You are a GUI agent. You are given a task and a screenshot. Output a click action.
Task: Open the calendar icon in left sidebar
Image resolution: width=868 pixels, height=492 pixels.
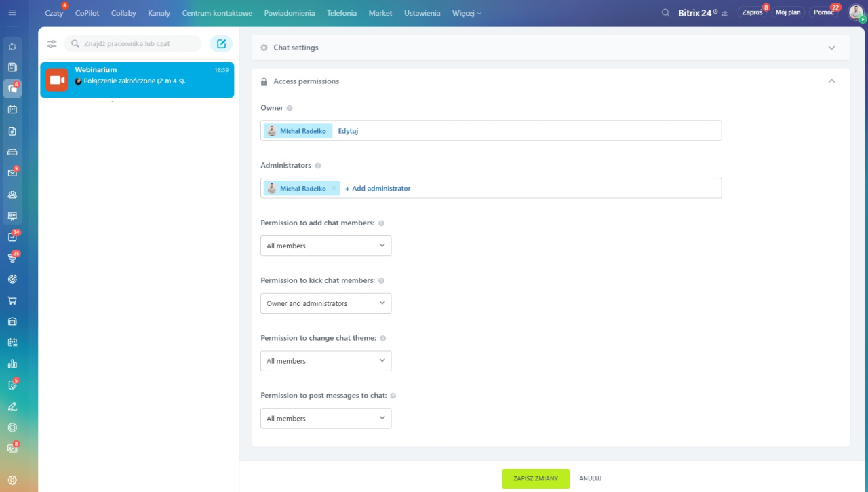[12, 109]
